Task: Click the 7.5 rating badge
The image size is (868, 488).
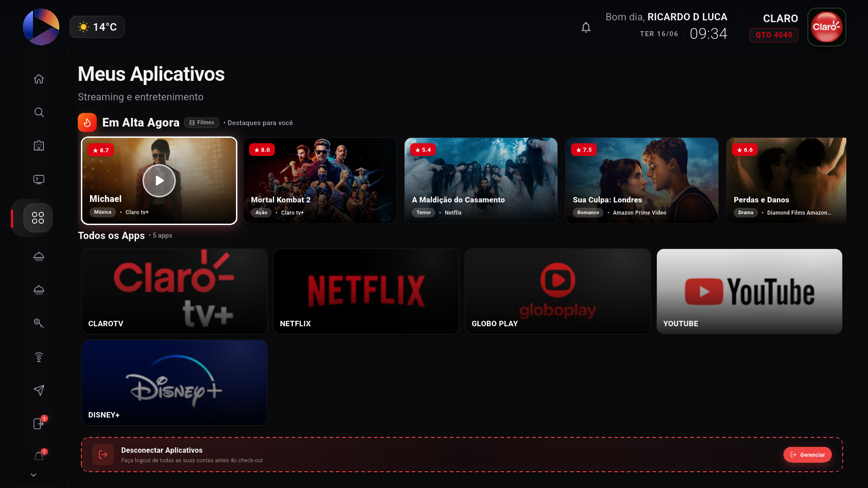Action: pyautogui.click(x=584, y=150)
